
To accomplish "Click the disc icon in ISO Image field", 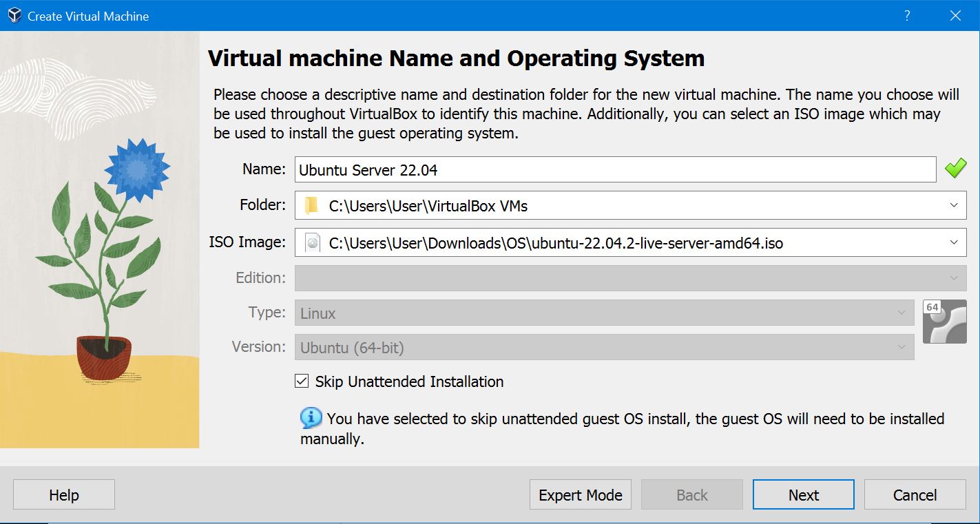I will (x=313, y=242).
